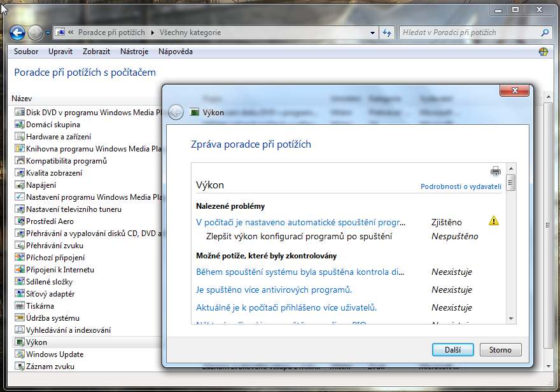Select the 'Disk DVD v programu Windows Media' icon
The image size is (560, 392).
20,113
